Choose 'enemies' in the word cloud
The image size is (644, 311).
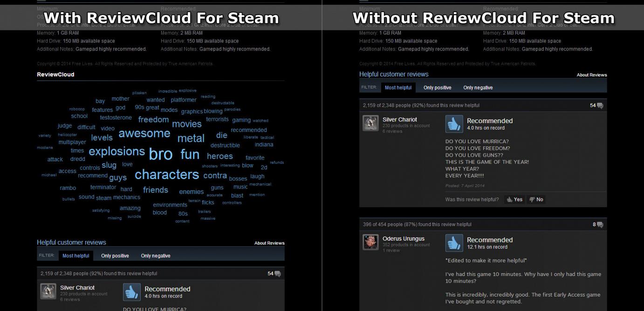pyautogui.click(x=192, y=192)
